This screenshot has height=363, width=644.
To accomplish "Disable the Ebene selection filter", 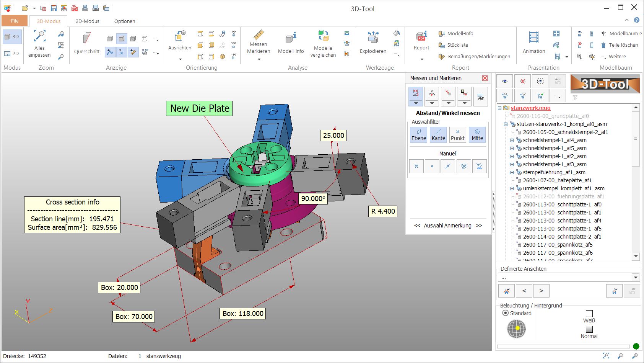I will coord(418,134).
